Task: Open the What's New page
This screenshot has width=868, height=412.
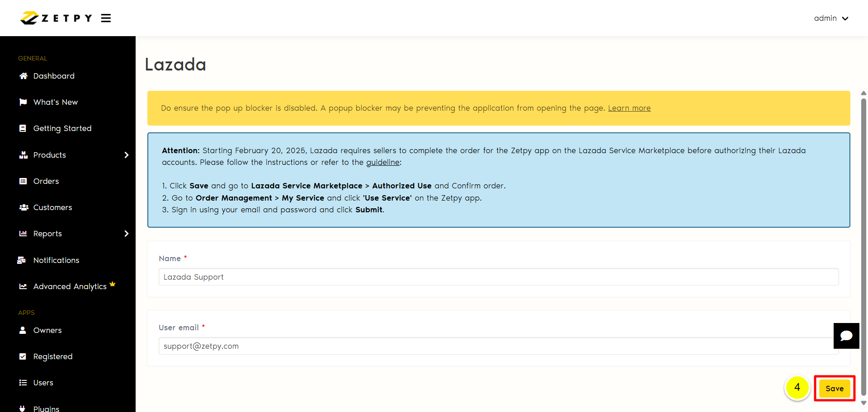Action: click(x=56, y=102)
